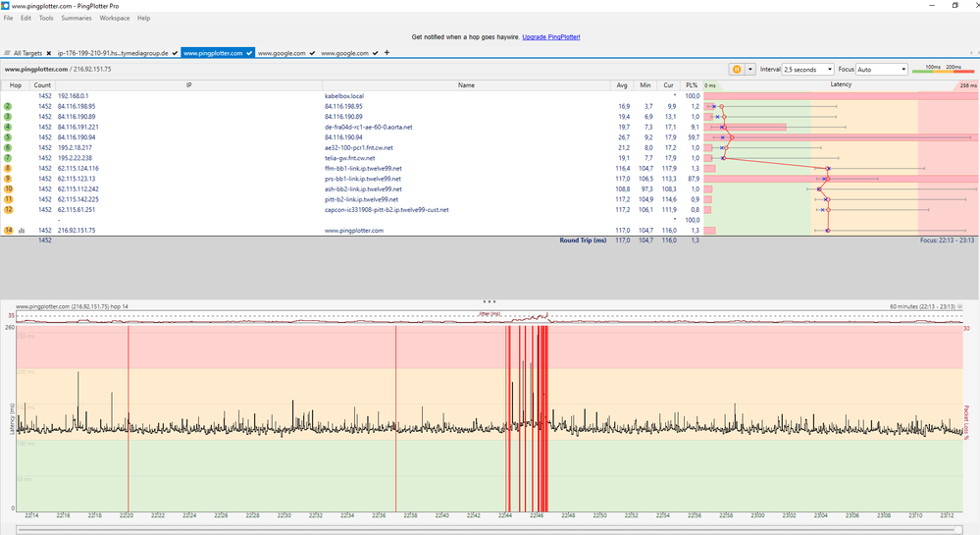The image size is (980, 535).
Task: Select hop 8 orange circle icon
Action: [x=8, y=168]
